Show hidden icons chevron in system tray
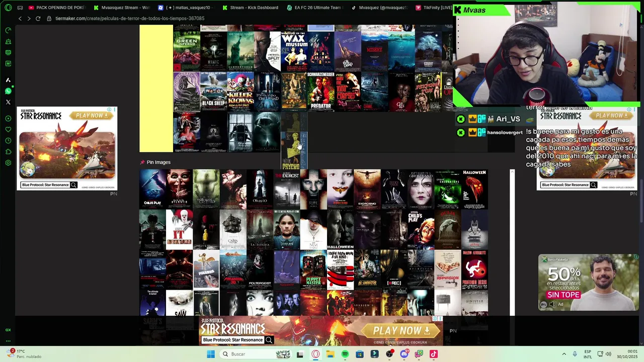This screenshot has width=644, height=362. (563, 354)
